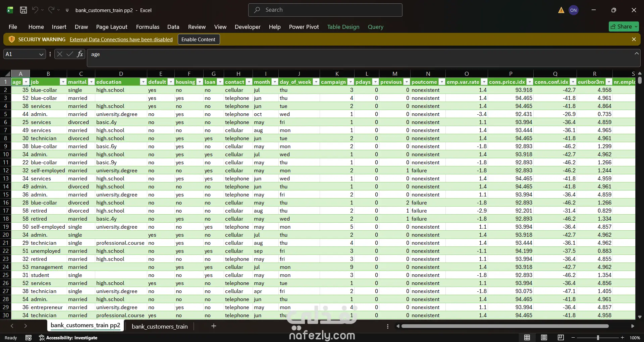The width and height of the screenshot is (644, 342).
Task: Open the Data ribbon tab
Action: (x=173, y=27)
